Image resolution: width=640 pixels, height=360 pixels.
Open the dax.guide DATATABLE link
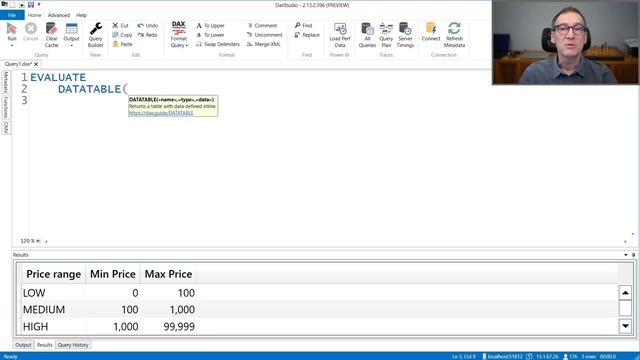tap(161, 113)
